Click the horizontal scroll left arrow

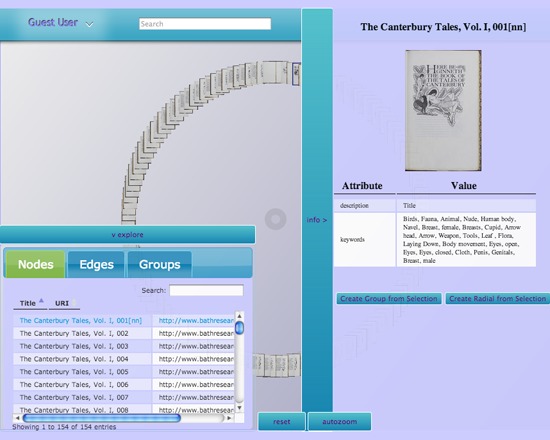tap(17, 418)
